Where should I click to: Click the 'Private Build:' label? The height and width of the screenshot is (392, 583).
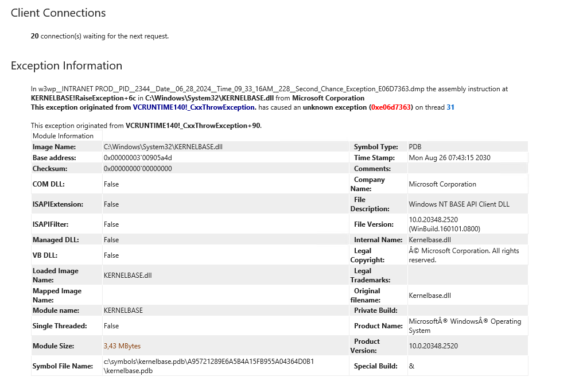[375, 310]
